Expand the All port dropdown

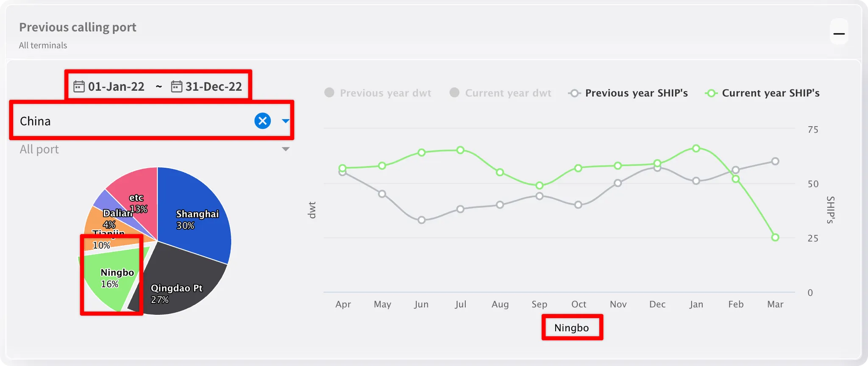click(286, 149)
